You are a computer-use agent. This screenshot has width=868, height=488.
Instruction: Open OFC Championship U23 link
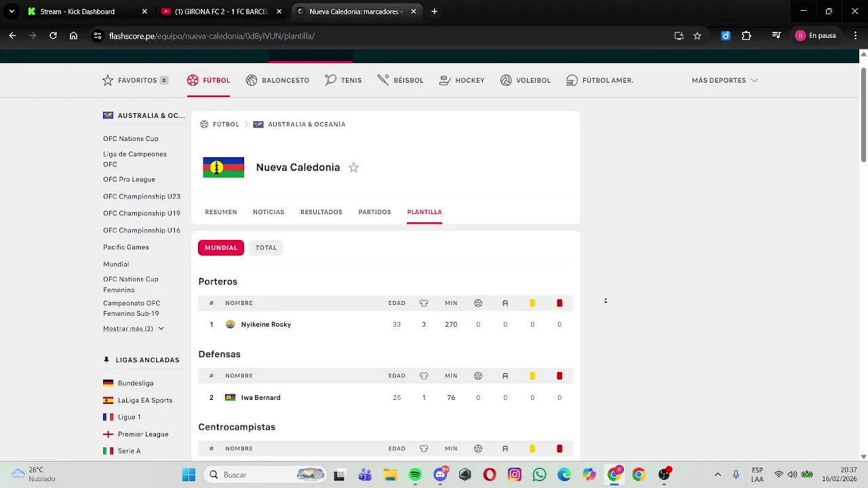pos(142,197)
